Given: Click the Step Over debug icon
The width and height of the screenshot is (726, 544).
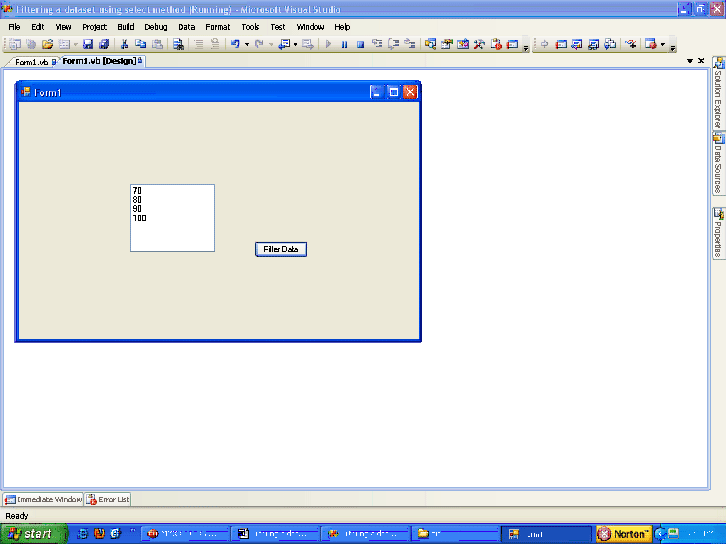Looking at the screenshot, I should 394,44.
